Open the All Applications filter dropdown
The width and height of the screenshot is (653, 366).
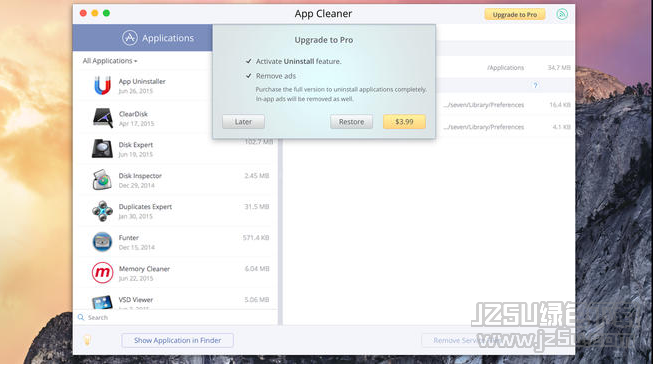[x=110, y=61]
